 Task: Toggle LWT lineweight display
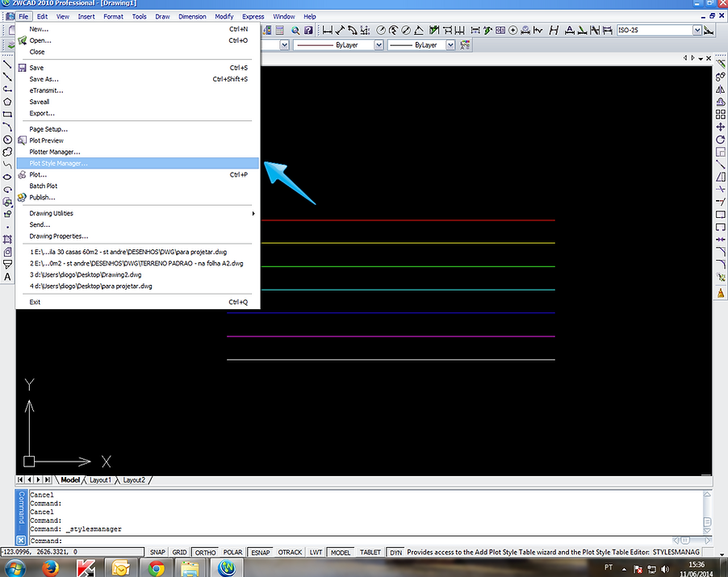(x=316, y=552)
